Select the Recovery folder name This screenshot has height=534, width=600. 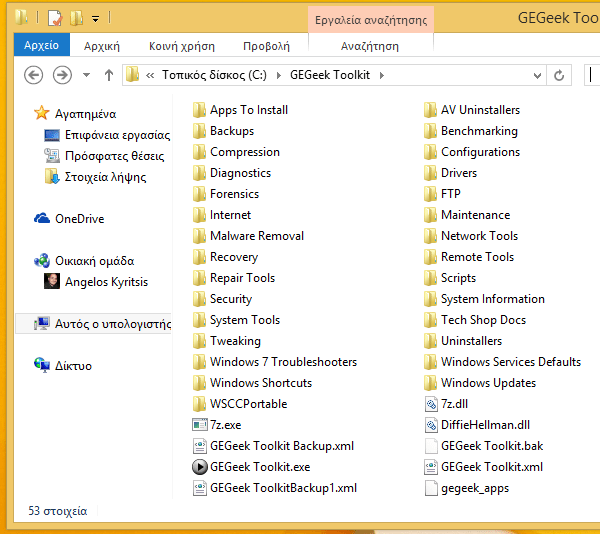[234, 257]
